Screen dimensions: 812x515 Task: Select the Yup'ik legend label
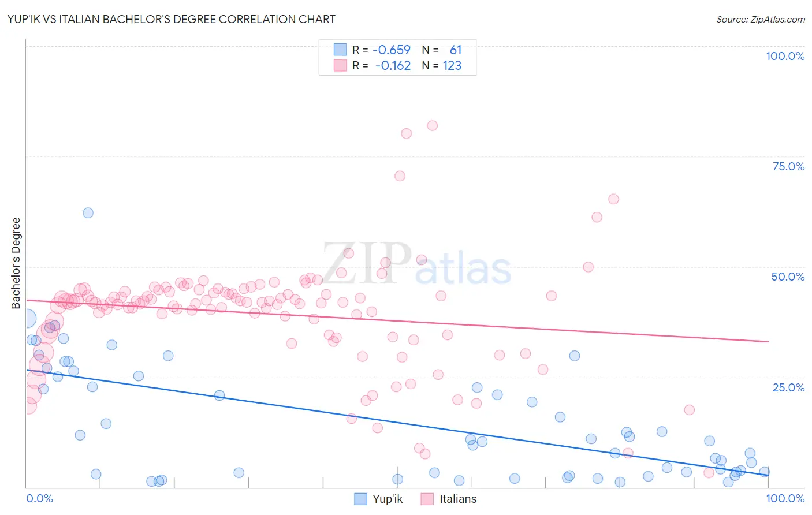388,499
